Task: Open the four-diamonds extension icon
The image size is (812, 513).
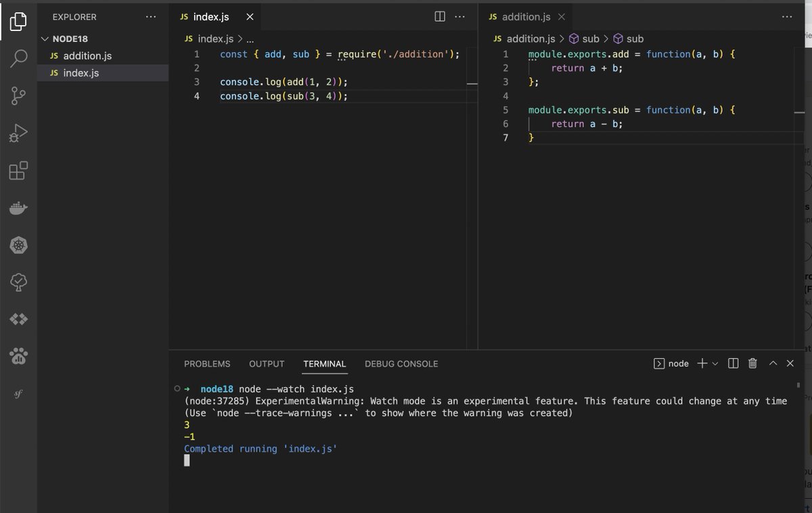Action: tap(18, 319)
